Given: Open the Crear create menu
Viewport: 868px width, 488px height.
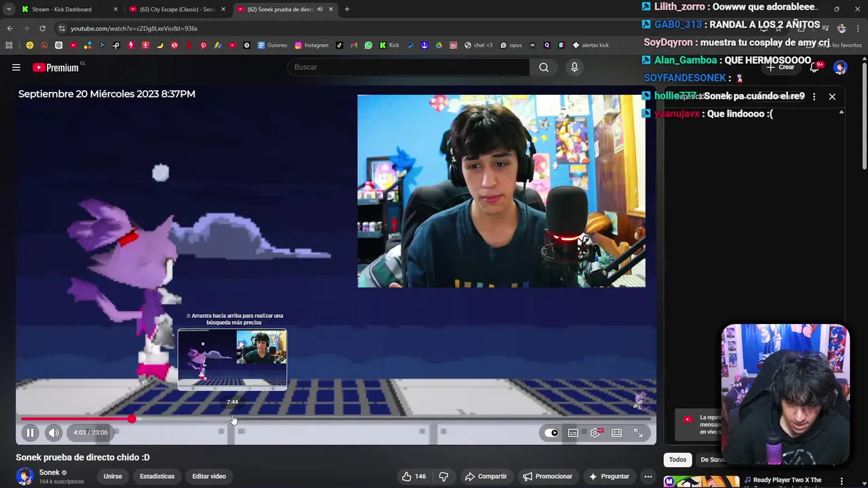Looking at the screenshot, I should tap(781, 67).
